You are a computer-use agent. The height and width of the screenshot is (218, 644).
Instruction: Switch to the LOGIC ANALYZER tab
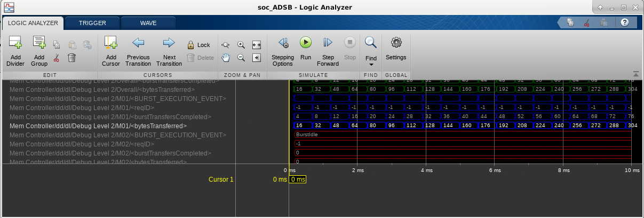click(33, 23)
